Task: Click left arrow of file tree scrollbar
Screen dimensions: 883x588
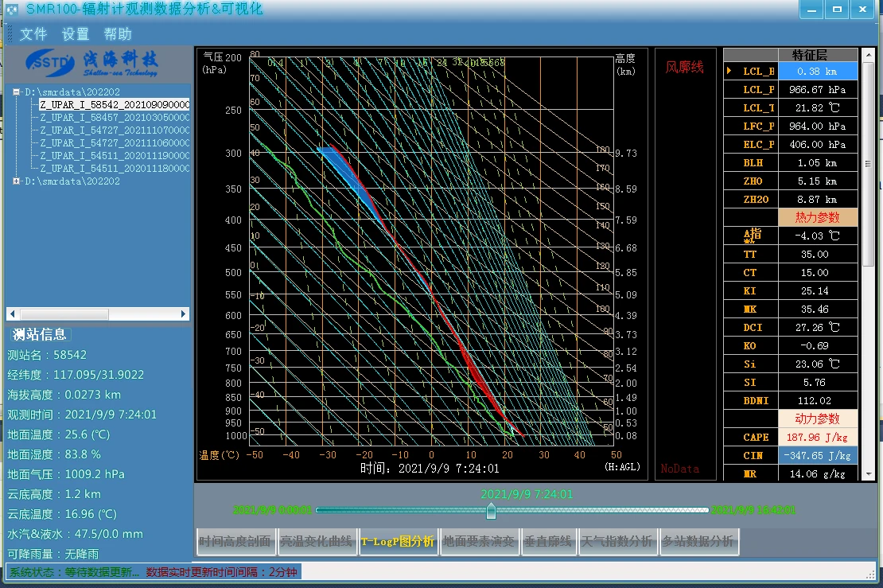Action: [13, 314]
